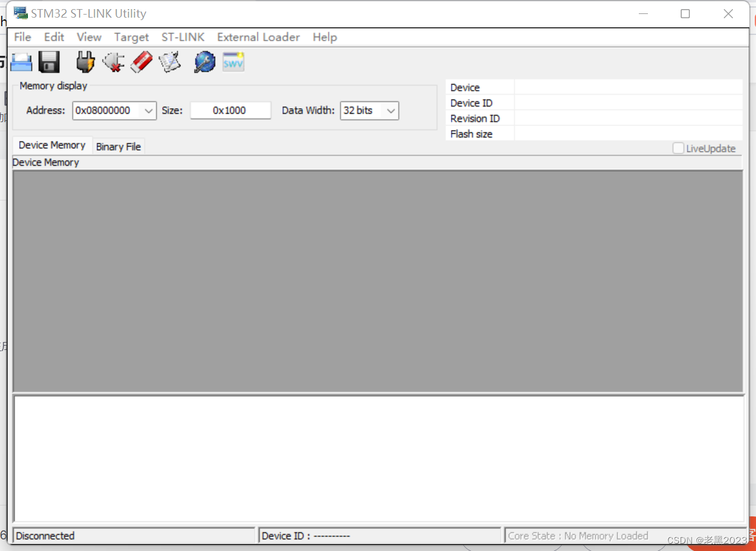The image size is (756, 551).
Task: Click the Revision ID label
Action: coord(475,118)
